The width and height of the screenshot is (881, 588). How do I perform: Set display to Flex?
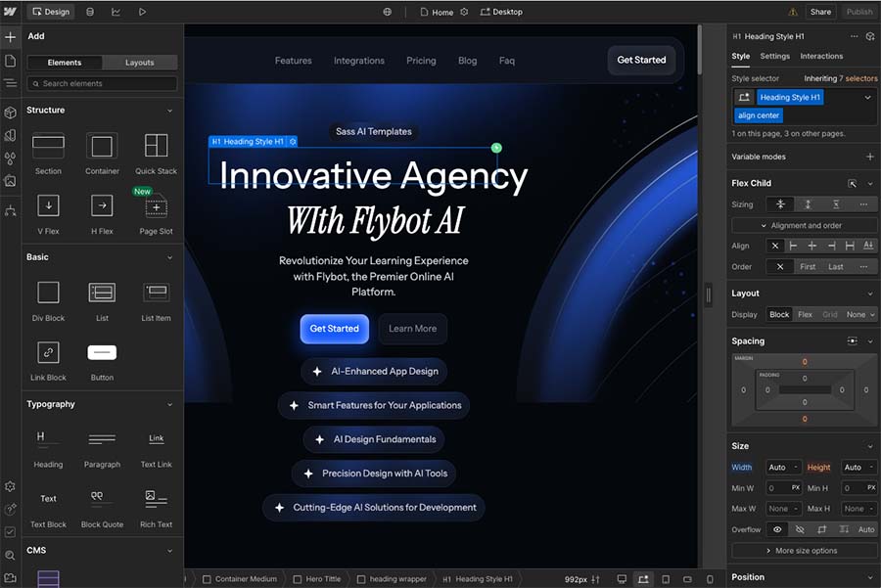[805, 314]
